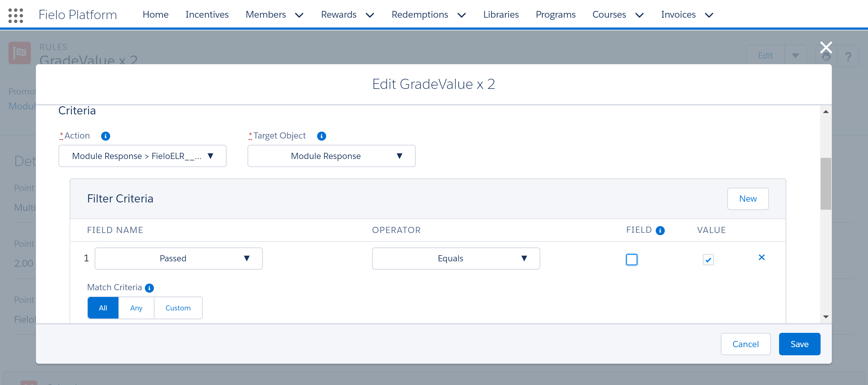Go to the Home tab
Viewport: 868px width, 385px height.
pyautogui.click(x=156, y=15)
